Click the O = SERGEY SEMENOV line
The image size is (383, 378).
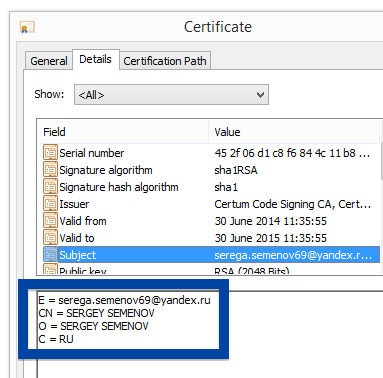(x=93, y=326)
